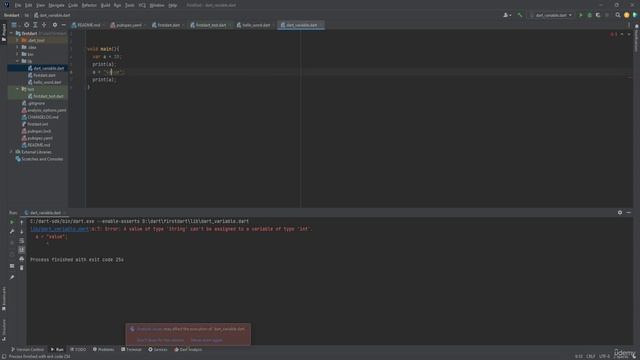Open the Navigate menu
The image size is (640, 360).
[56, 5]
